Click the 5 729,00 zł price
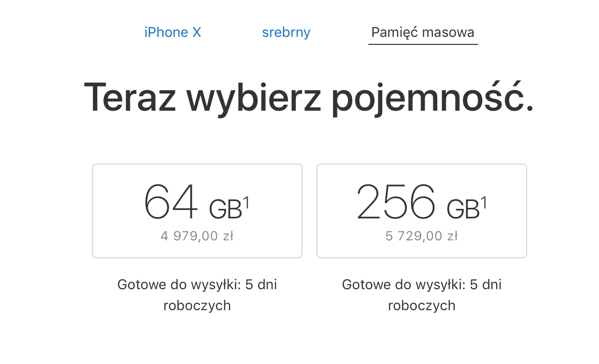The height and width of the screenshot is (364, 599). click(x=421, y=236)
